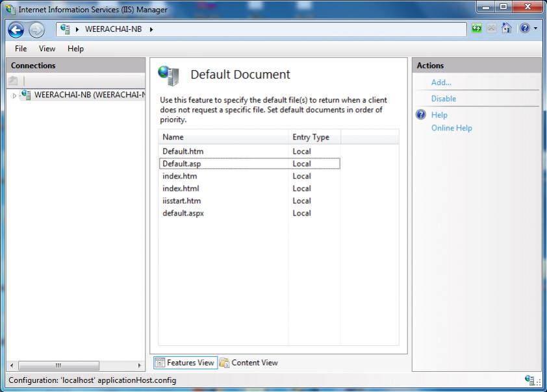
Task: Open the View menu
Action: [47, 49]
